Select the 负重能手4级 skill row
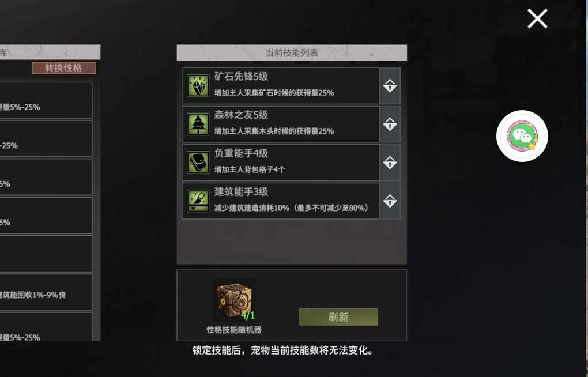Viewport: 588px width, 377px height. coord(281,163)
